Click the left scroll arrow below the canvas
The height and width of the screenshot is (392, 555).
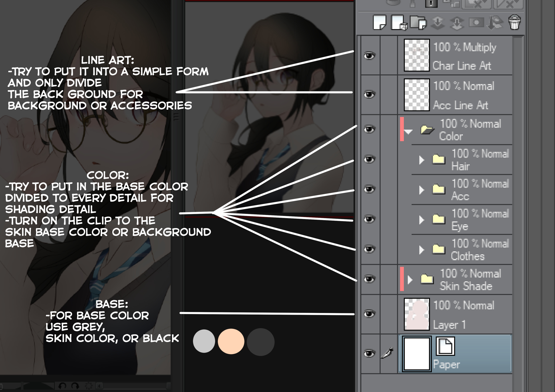pos(99,386)
